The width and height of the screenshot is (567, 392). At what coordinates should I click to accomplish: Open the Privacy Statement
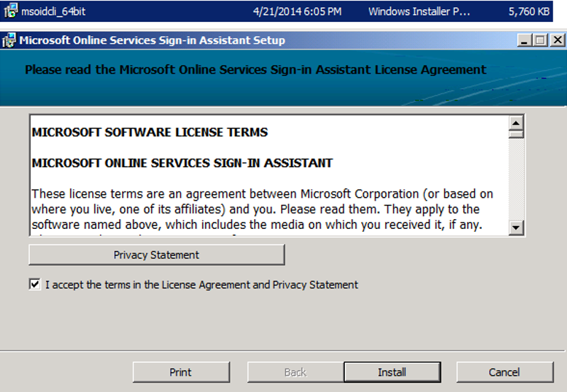tap(156, 254)
